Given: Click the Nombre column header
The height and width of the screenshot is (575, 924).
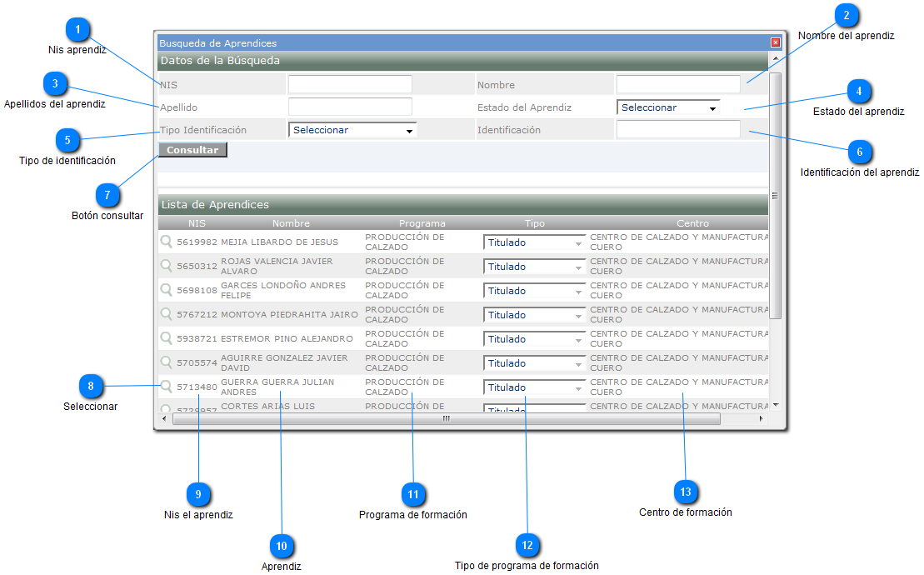Looking at the screenshot, I should [291, 223].
